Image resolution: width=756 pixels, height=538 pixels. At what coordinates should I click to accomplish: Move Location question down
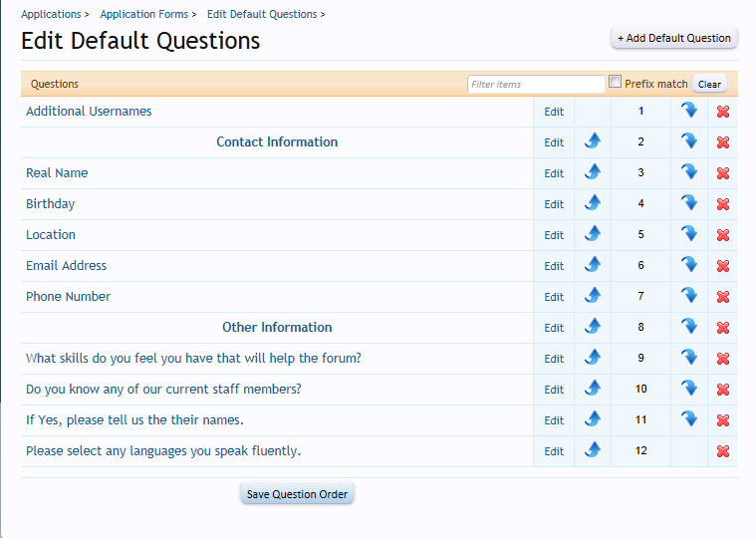click(x=689, y=234)
